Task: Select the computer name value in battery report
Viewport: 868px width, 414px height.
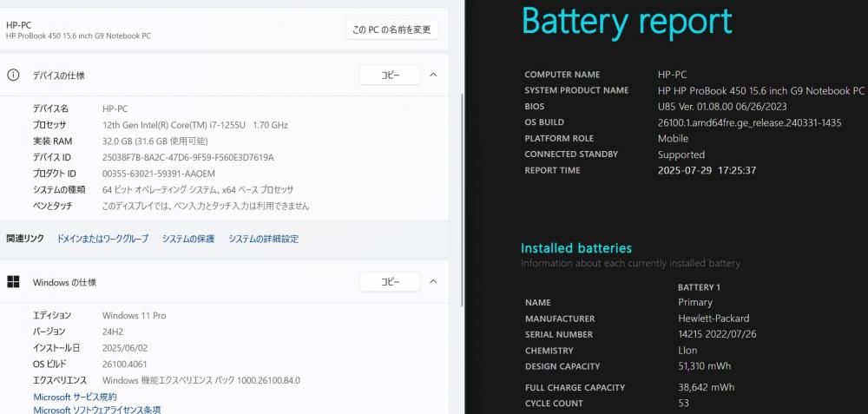Action: (672, 74)
